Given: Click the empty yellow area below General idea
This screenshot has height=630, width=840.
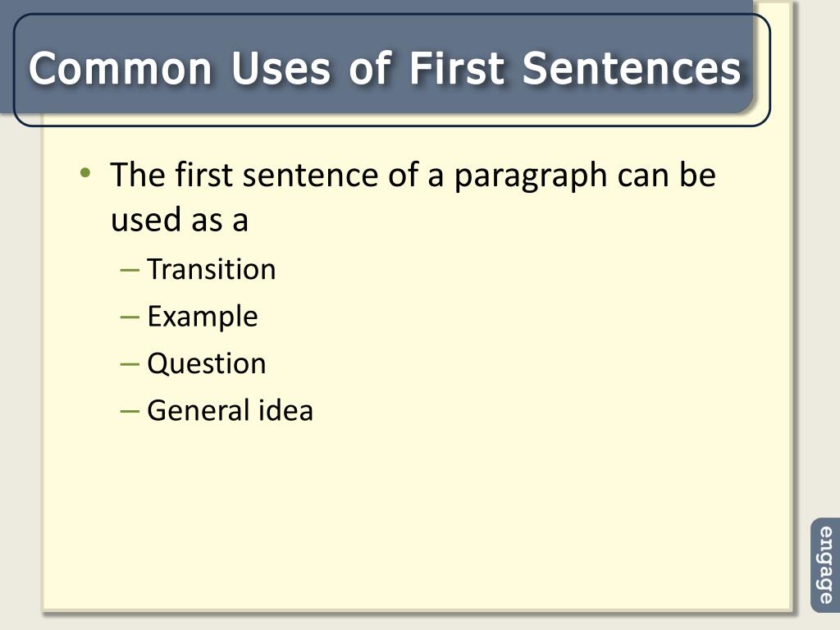Looking at the screenshot, I should coord(418,514).
